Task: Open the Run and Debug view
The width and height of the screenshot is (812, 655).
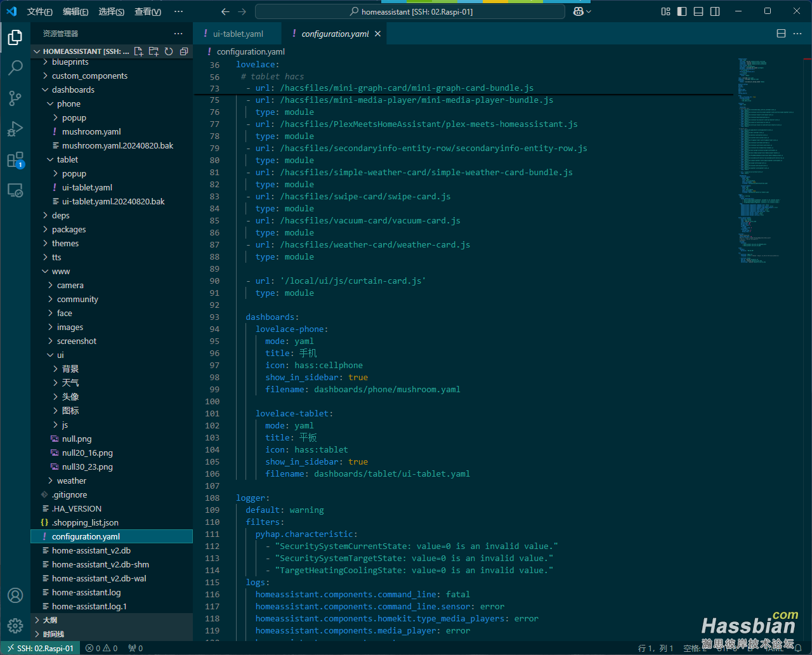Action: tap(15, 129)
